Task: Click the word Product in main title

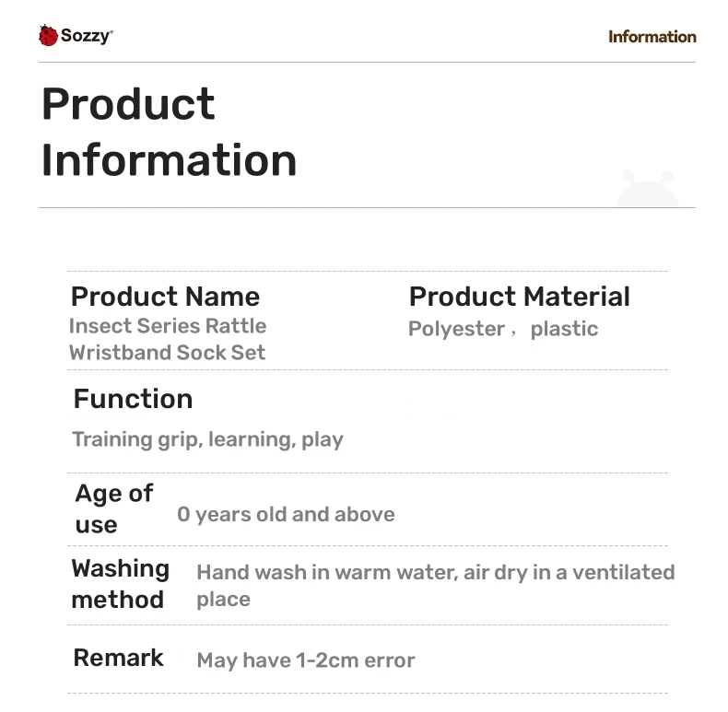Action: (128, 104)
